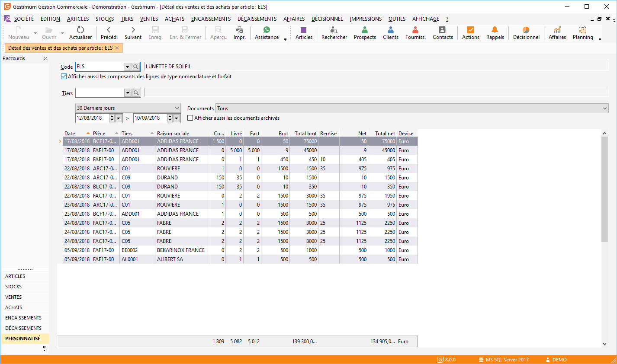The width and height of the screenshot is (617, 364).
Task: Open calendar dropdown for start date 12/08/2018
Action: (x=118, y=118)
